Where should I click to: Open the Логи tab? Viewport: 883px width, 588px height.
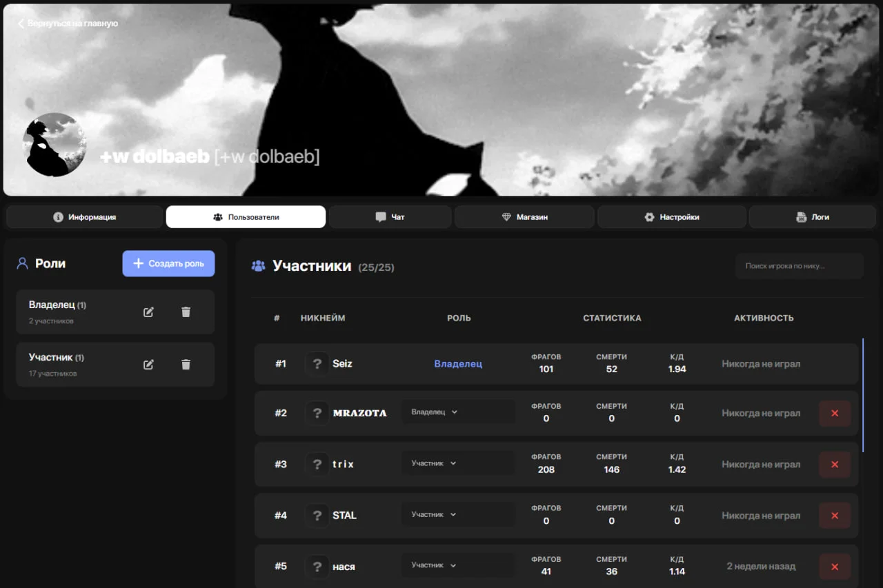pos(813,217)
